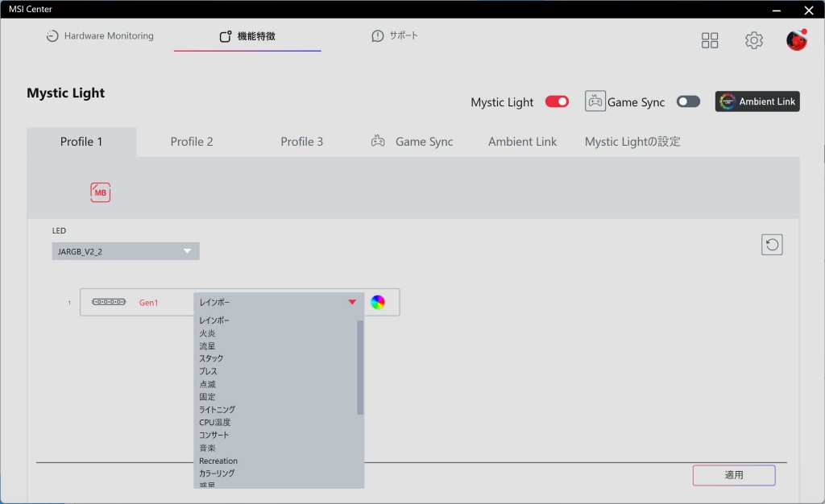Select 火炎 from the effect list
The width and height of the screenshot is (825, 504).
(x=208, y=333)
